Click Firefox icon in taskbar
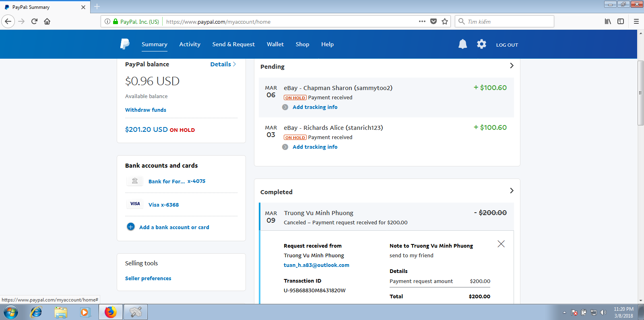This screenshot has height=320, width=644. [111, 312]
